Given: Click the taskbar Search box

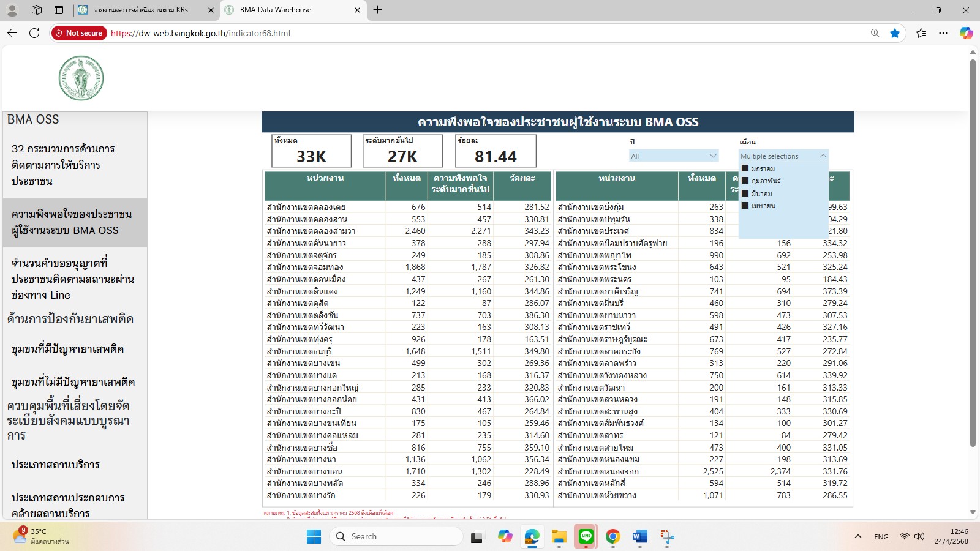Looking at the screenshot, I should [x=396, y=536].
